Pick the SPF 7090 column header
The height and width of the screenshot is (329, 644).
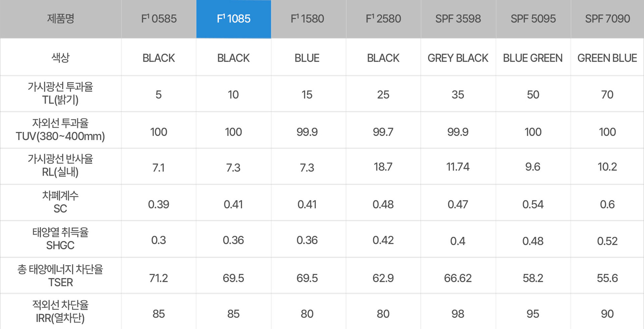(x=607, y=19)
